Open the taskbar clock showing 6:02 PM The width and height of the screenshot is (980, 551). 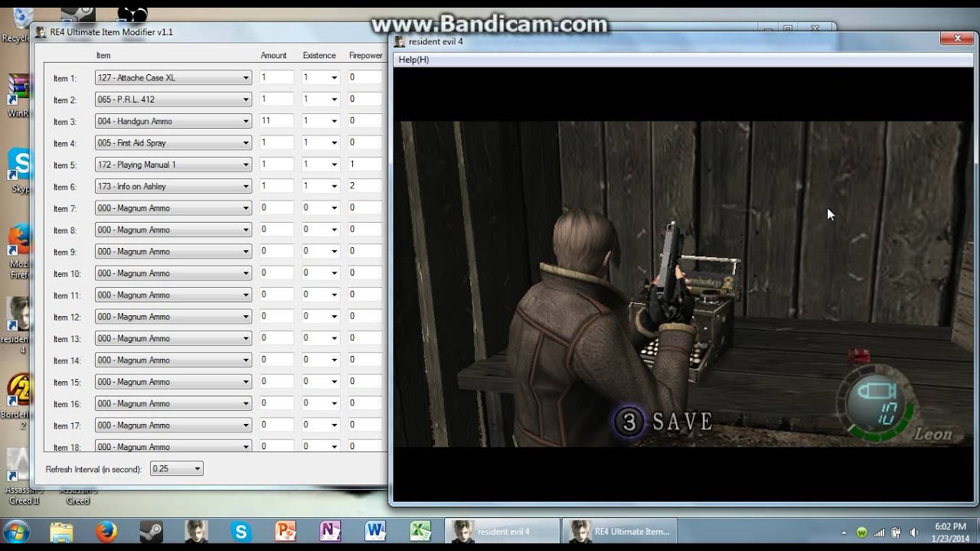[949, 532]
